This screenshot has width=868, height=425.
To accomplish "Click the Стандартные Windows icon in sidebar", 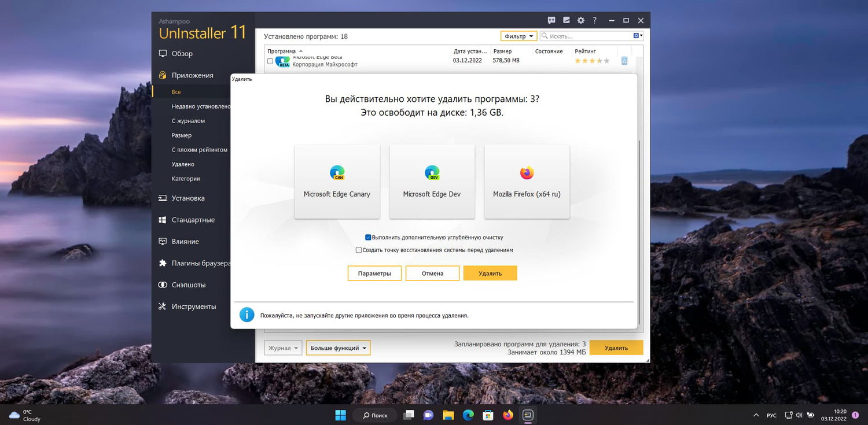I will point(163,220).
